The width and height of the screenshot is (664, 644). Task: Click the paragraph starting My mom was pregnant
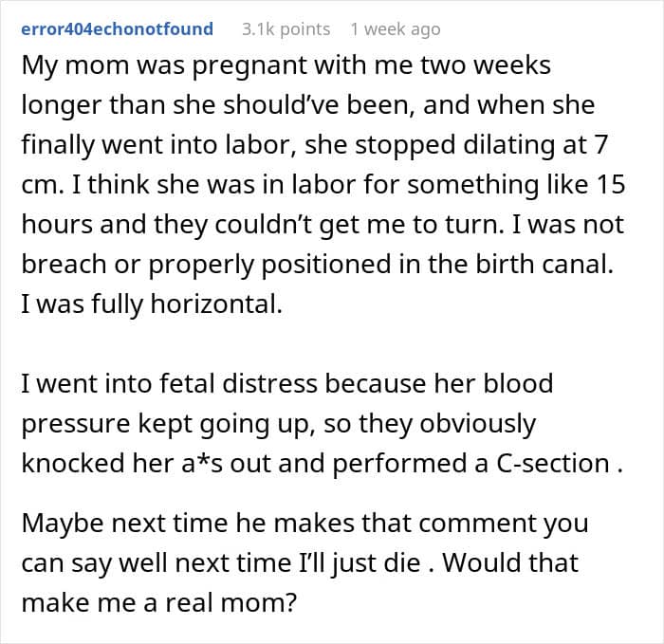tap(323, 185)
